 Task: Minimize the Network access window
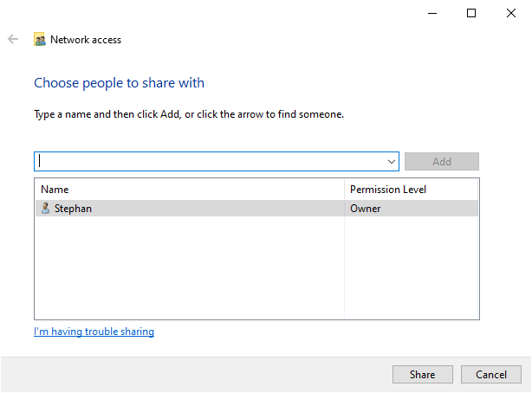click(431, 13)
